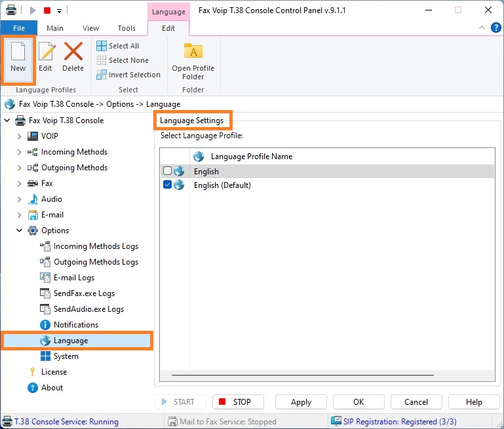Uncheck the English (Default) profile checkbox
The height and width of the screenshot is (429, 504).
coord(168,185)
